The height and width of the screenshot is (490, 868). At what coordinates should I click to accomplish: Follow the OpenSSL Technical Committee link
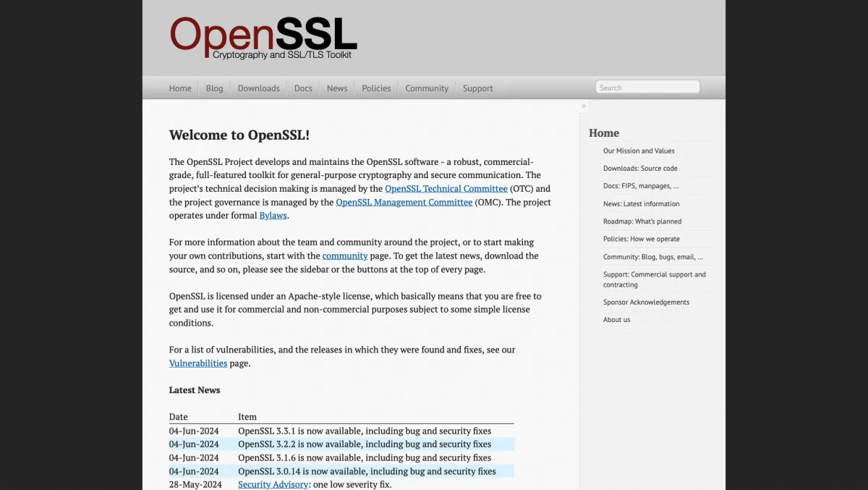446,188
